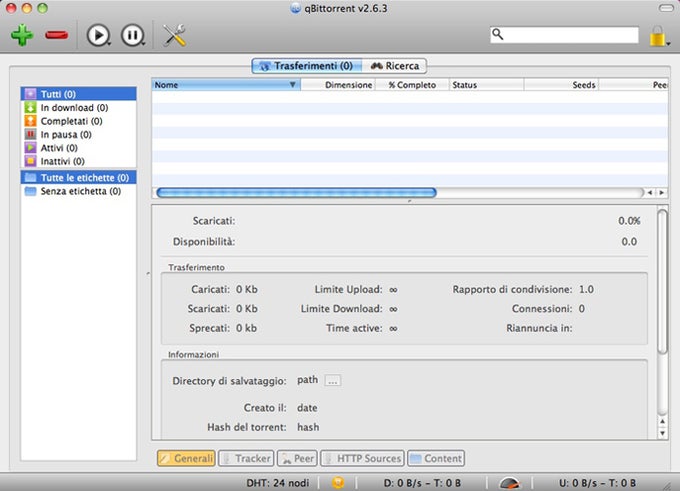680x491 pixels.
Task: Open the Tracker tab
Action: [x=246, y=458]
